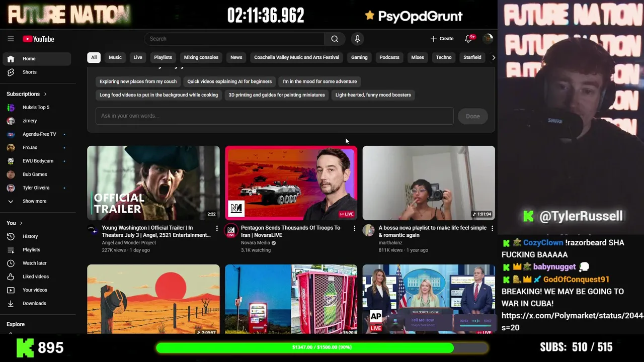Viewport: 644px width, 362px height.
Task: Click the donation goal progress bar
Action: click(x=322, y=347)
